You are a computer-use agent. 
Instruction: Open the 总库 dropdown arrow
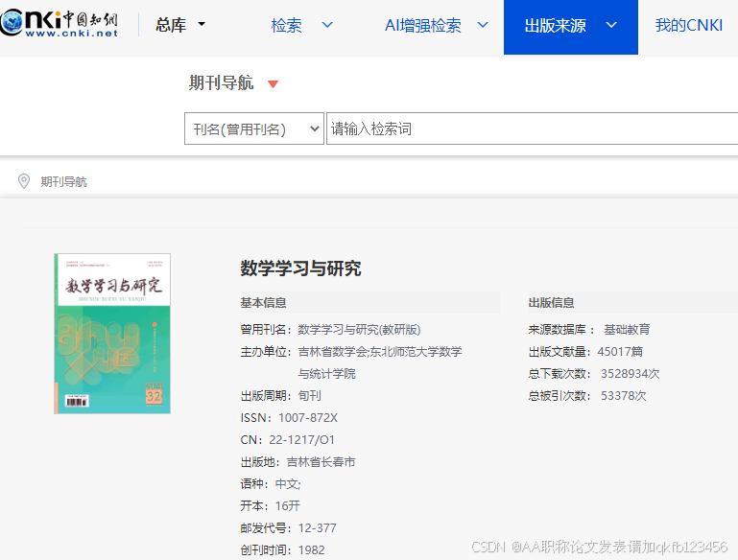pos(202,24)
